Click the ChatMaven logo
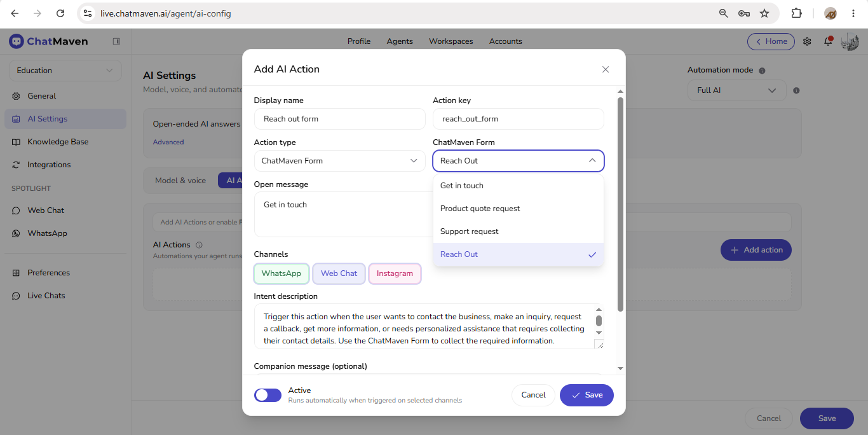The height and width of the screenshot is (435, 868). (x=48, y=41)
